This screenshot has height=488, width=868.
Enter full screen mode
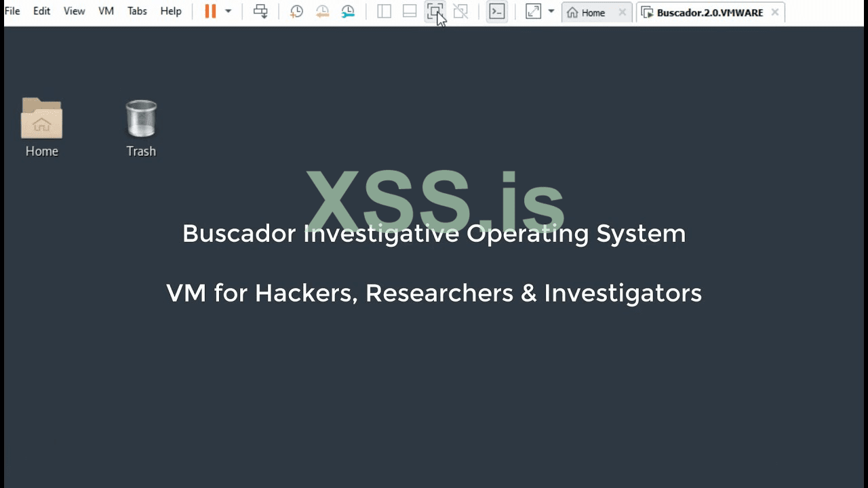[x=435, y=12]
